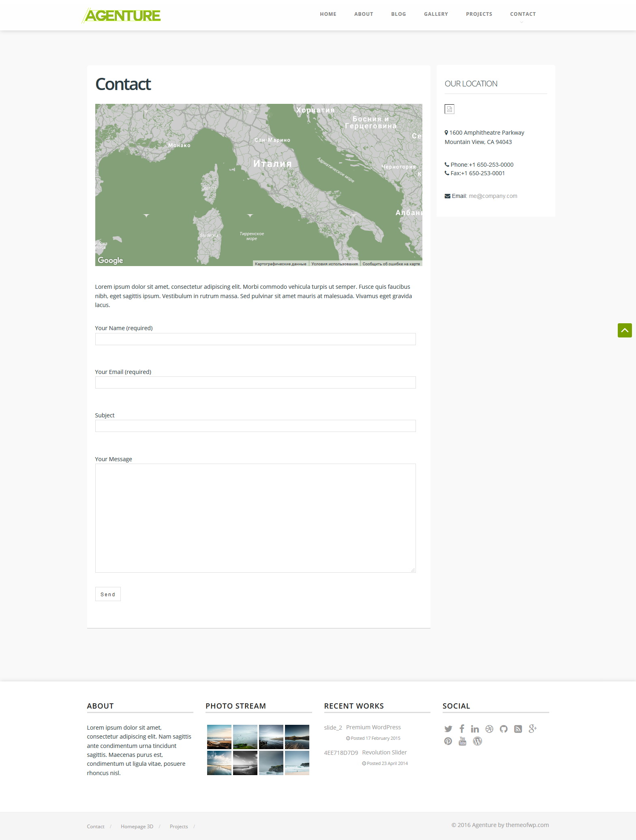Viewport: 636px width, 840px height.
Task: Open the Pinterest social icon
Action: (448, 741)
